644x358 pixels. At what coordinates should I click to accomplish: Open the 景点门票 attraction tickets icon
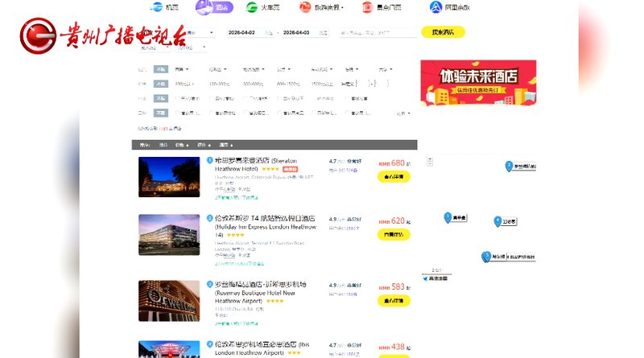[x=367, y=7]
